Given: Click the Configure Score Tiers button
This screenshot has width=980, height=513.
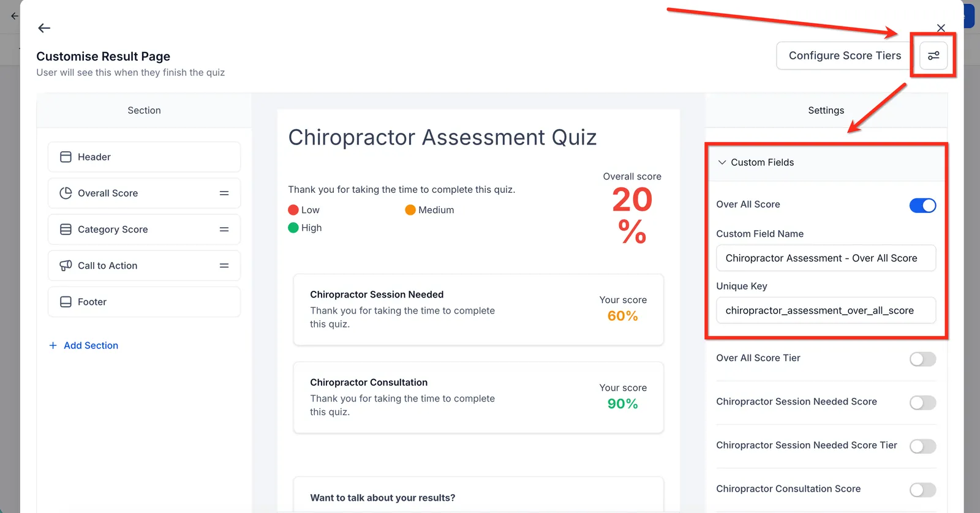Looking at the screenshot, I should coord(845,56).
